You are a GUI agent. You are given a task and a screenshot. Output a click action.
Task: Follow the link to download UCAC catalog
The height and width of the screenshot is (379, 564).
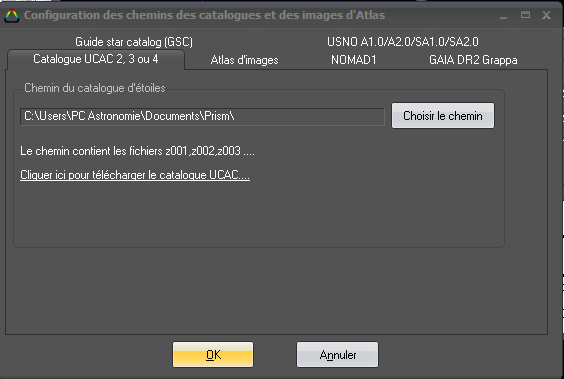click(x=135, y=175)
